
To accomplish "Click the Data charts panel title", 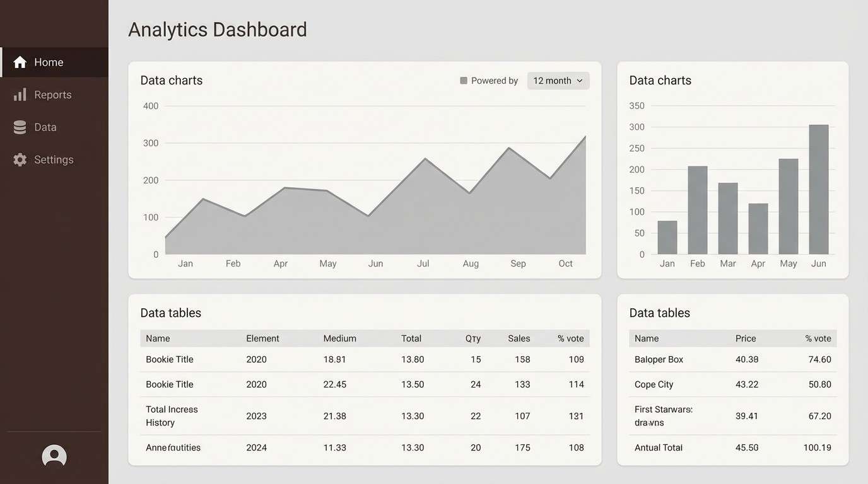I will (x=171, y=80).
